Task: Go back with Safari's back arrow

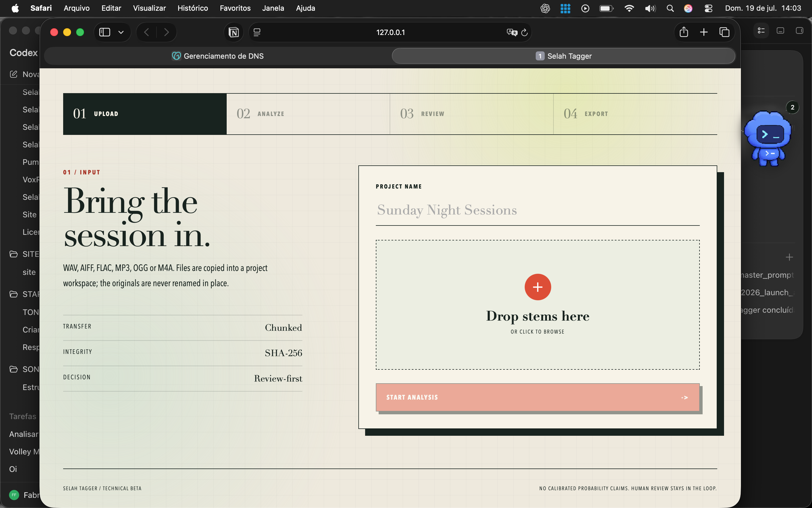Action: 147,32
